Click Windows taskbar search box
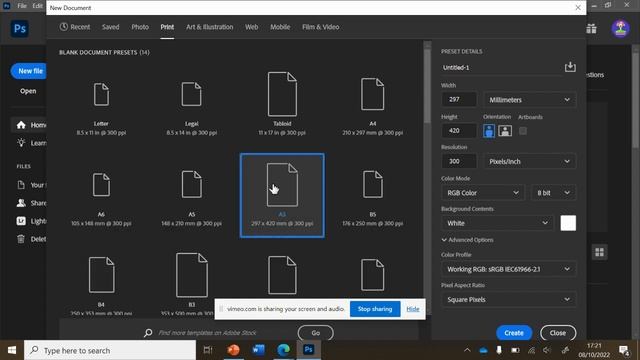 (x=110, y=350)
